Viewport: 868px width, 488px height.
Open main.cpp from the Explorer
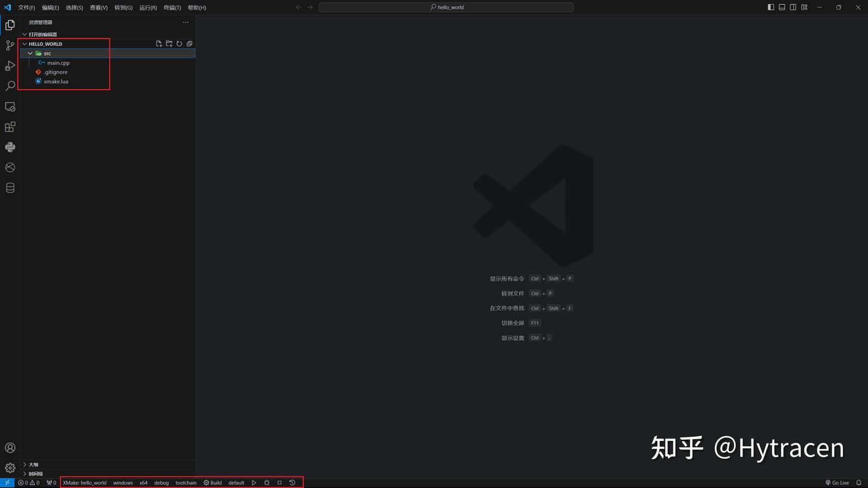[59, 63]
